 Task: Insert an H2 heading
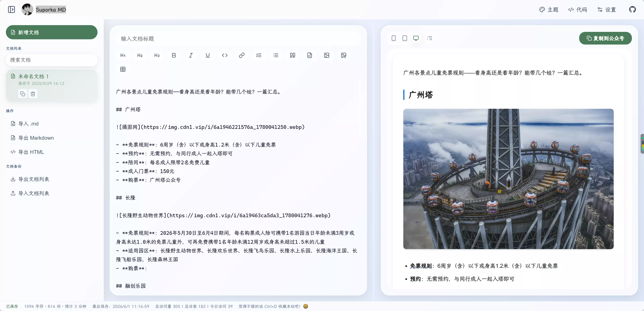pyautogui.click(x=140, y=55)
